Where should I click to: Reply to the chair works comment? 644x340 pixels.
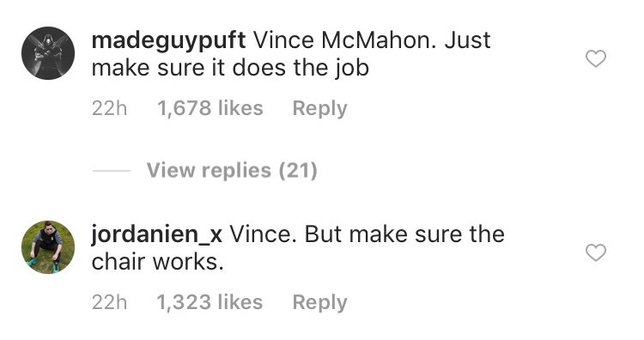point(319,302)
